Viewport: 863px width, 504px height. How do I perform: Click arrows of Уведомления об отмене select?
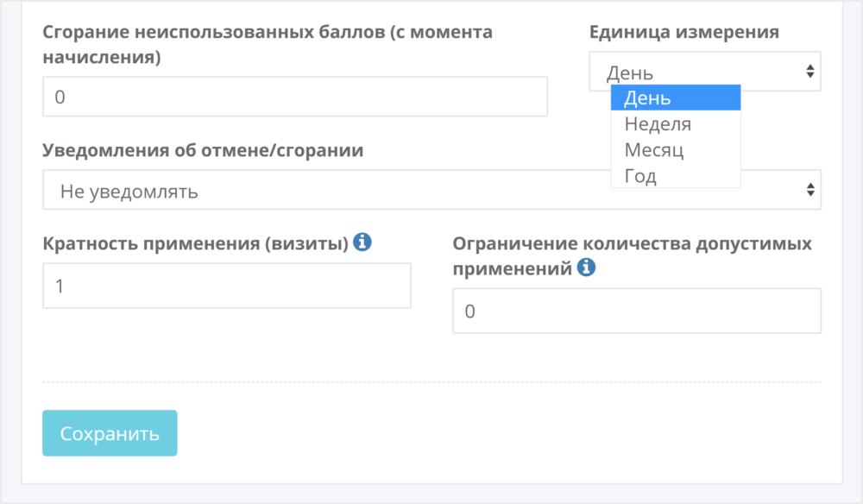point(810,190)
